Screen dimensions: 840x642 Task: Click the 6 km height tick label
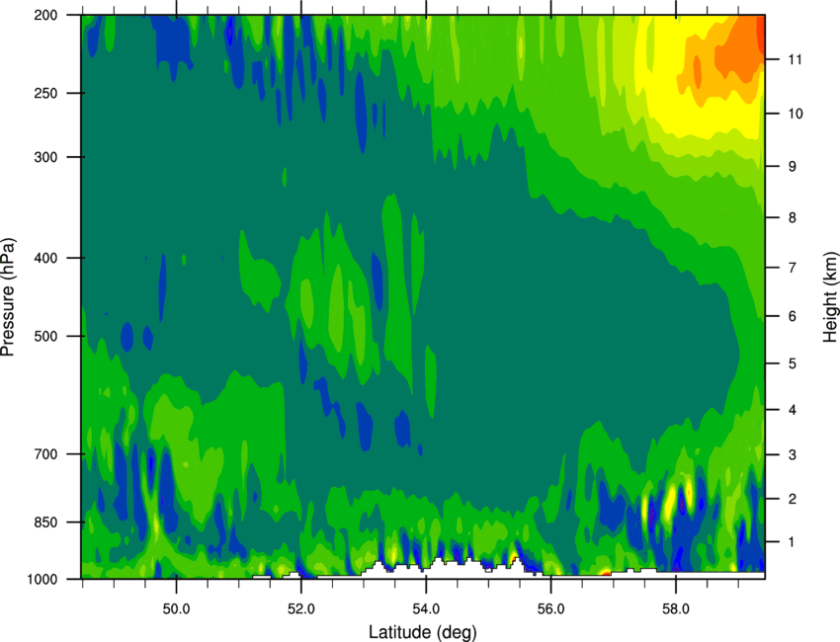(x=793, y=316)
